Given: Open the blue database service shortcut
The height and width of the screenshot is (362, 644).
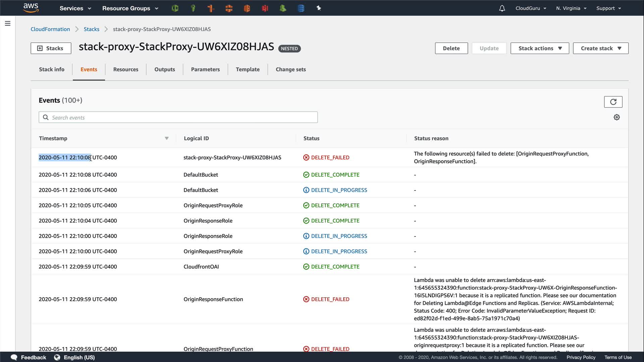Looking at the screenshot, I should pos(301,8).
